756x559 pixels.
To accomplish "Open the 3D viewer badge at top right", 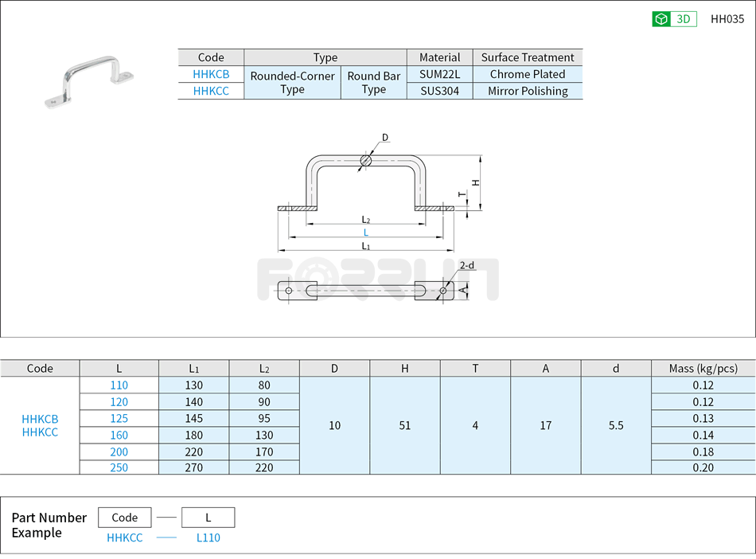I will (x=676, y=18).
